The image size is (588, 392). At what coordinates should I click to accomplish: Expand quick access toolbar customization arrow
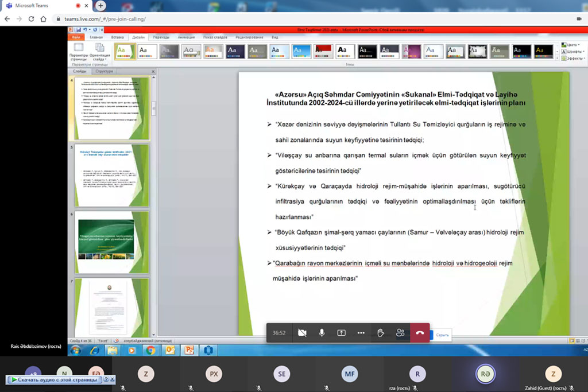click(102, 30)
